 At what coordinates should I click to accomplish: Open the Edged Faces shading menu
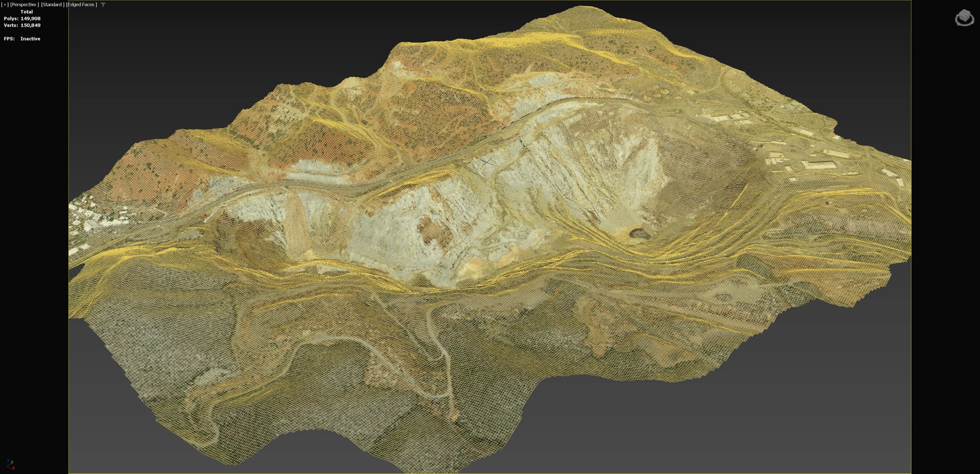pos(82,5)
